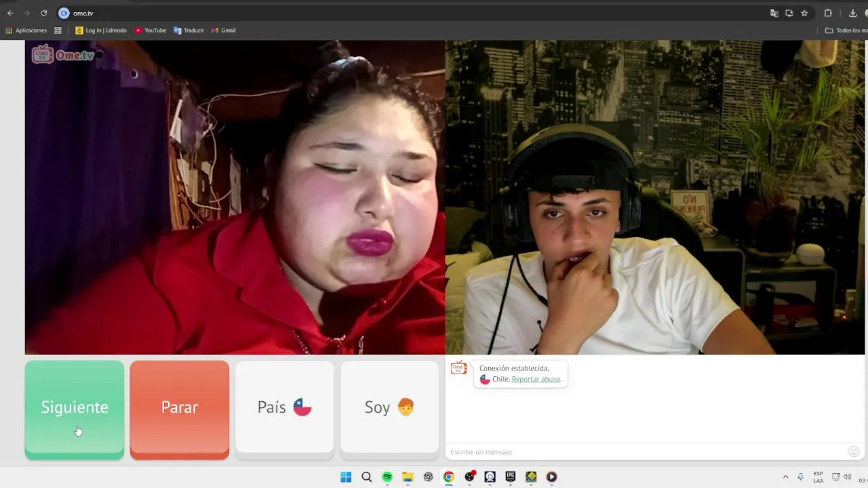868x488 pixels.
Task: Click the red Parar button
Action: pyautogui.click(x=180, y=409)
